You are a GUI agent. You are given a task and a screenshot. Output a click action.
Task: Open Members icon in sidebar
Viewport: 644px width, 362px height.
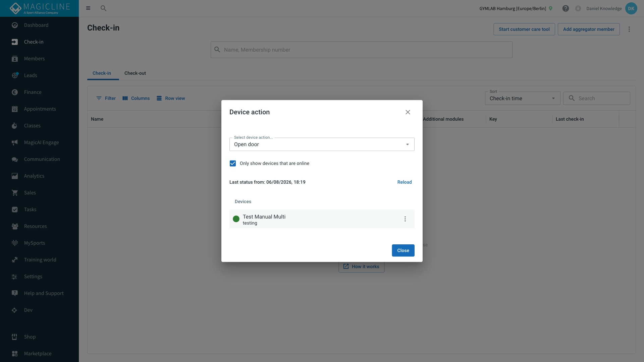click(15, 59)
